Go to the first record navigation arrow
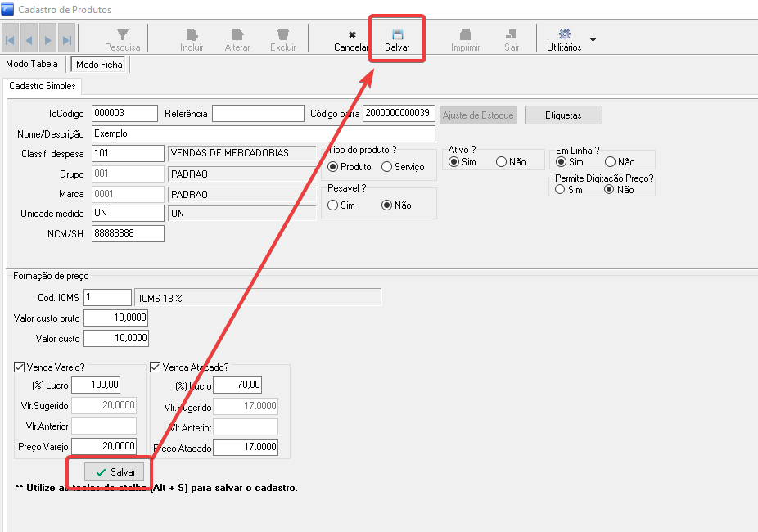This screenshot has width=758, height=532. [11, 39]
